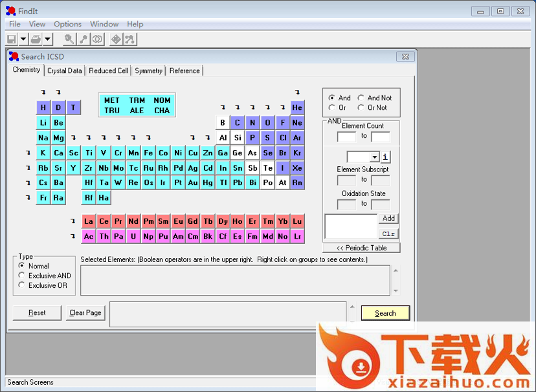Click the Reset button
The height and width of the screenshot is (392, 536).
click(x=37, y=313)
